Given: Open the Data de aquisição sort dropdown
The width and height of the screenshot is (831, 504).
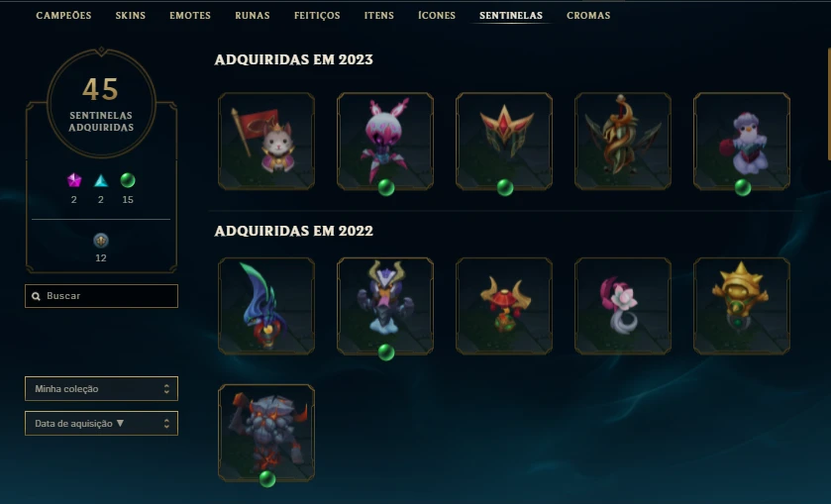Looking at the screenshot, I should pyautogui.click(x=101, y=423).
